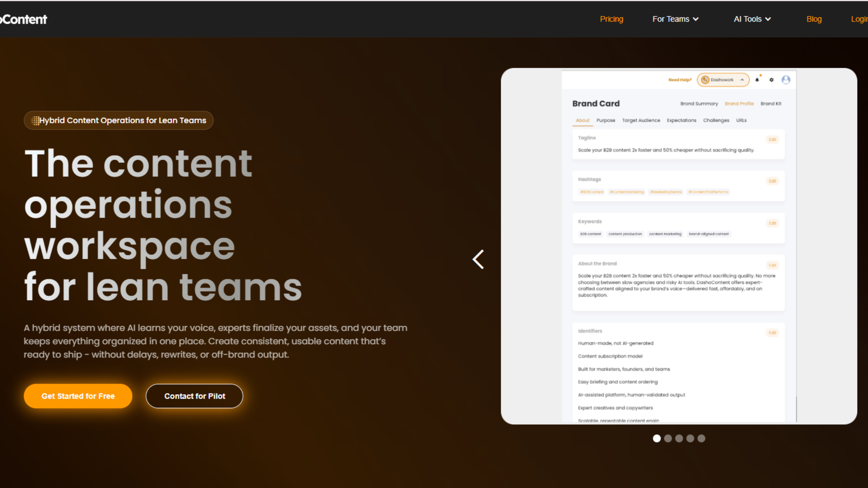The width and height of the screenshot is (868, 488).
Task: Open the Blog menu item
Action: click(814, 19)
